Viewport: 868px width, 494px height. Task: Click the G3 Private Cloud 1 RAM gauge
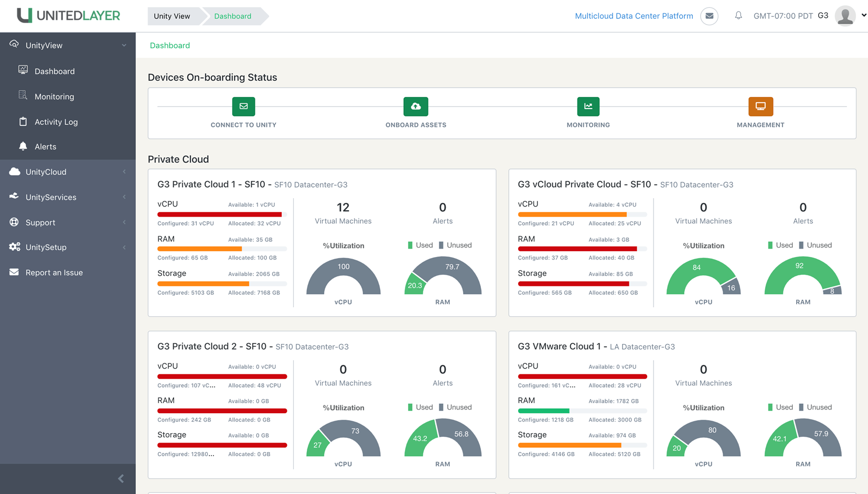tap(443, 275)
